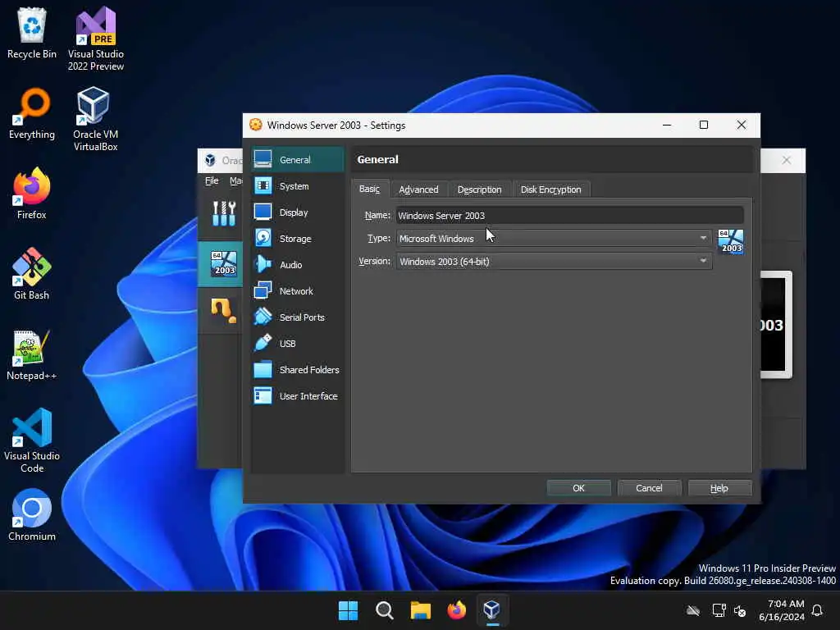Open Chromium desktop shortcut
The width and height of the screenshot is (840, 630).
pyautogui.click(x=32, y=515)
